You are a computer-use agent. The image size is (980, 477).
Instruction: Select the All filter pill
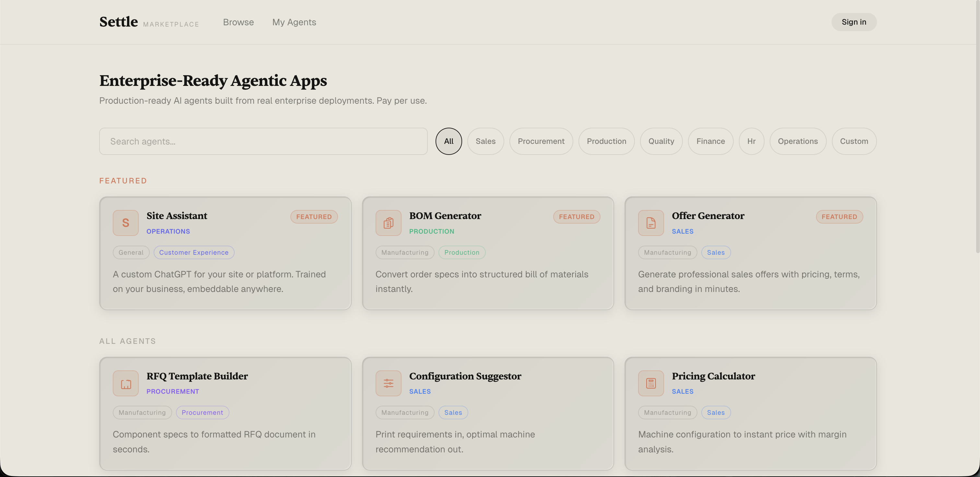(449, 141)
